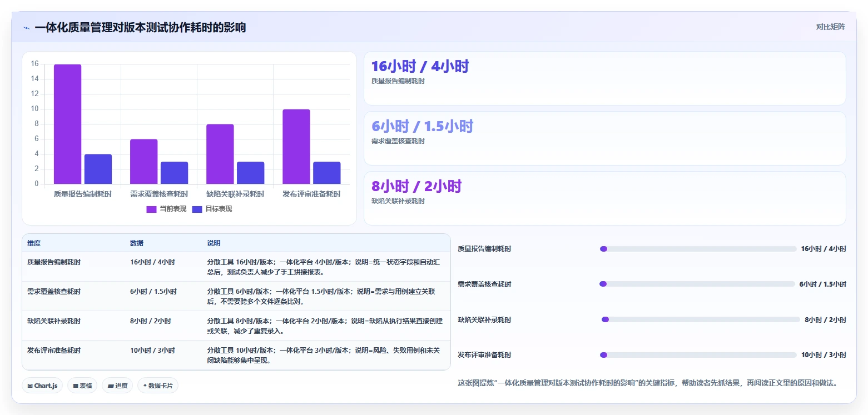Image resolution: width=868 pixels, height=415 pixels.
Task: Click the purple bar for 需求覆盖核查耗时
Action: (143, 161)
